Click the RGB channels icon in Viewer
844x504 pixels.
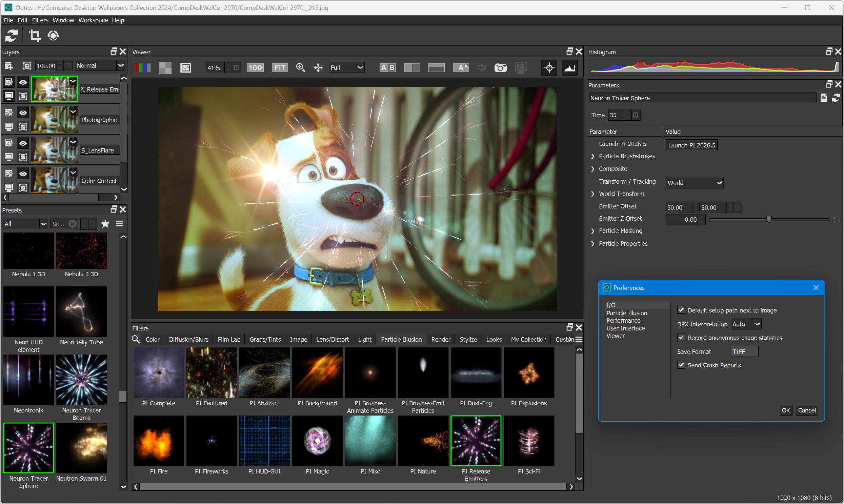point(143,67)
